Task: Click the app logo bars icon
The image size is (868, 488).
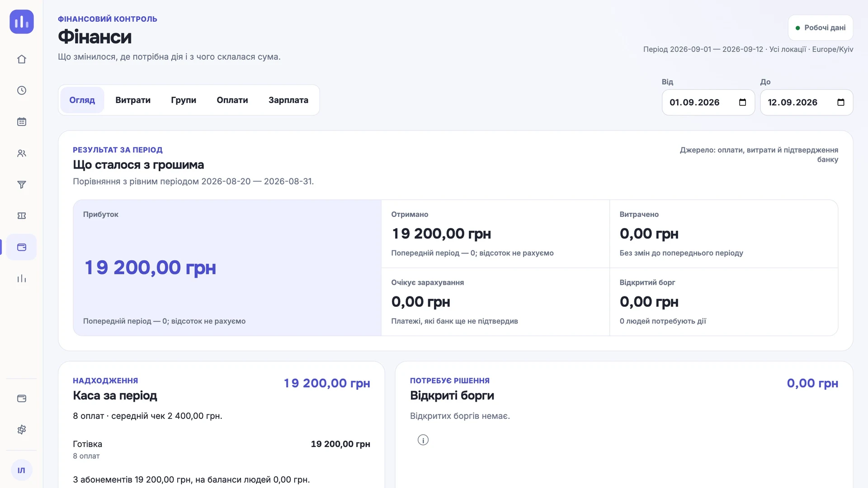Action: coord(22,22)
